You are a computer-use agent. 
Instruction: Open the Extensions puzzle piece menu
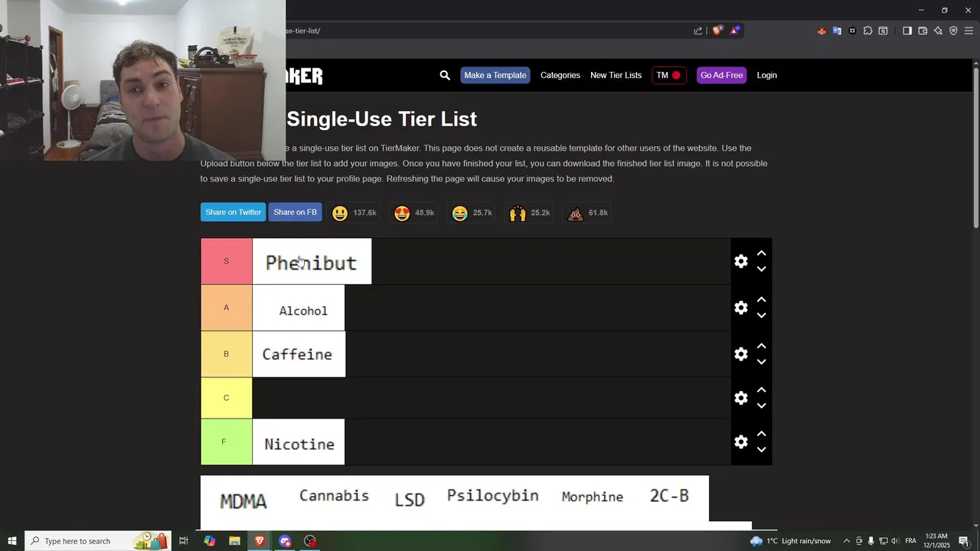[x=867, y=31]
